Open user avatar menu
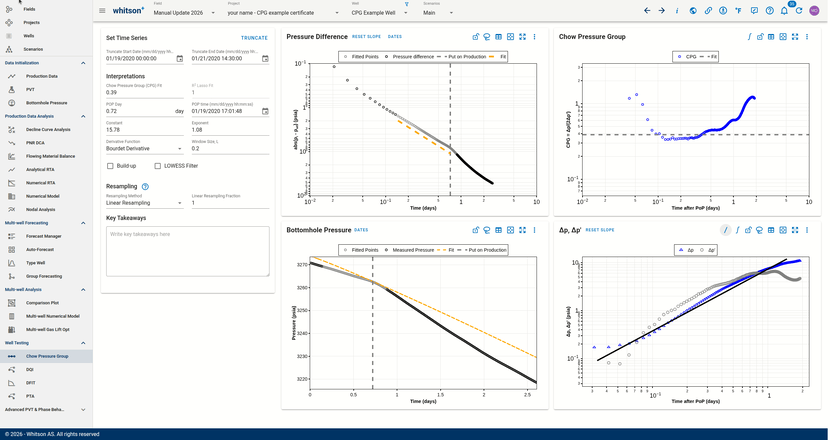Image resolution: width=830 pixels, height=440 pixels. coord(814,11)
